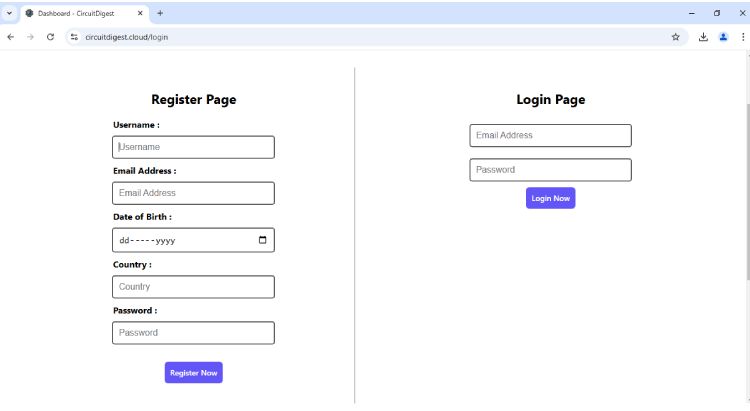Open the browser downloads icon
This screenshot has width=750, height=411.
pyautogui.click(x=703, y=37)
